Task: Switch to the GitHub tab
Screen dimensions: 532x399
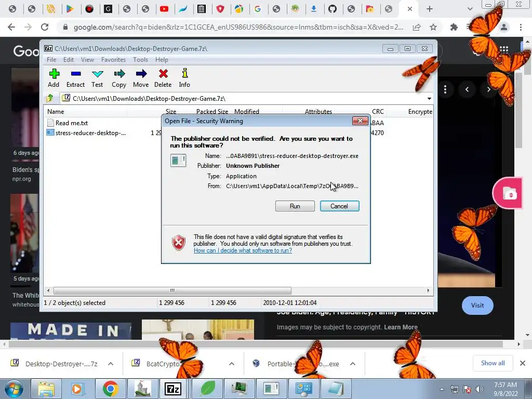Action: pos(332,9)
